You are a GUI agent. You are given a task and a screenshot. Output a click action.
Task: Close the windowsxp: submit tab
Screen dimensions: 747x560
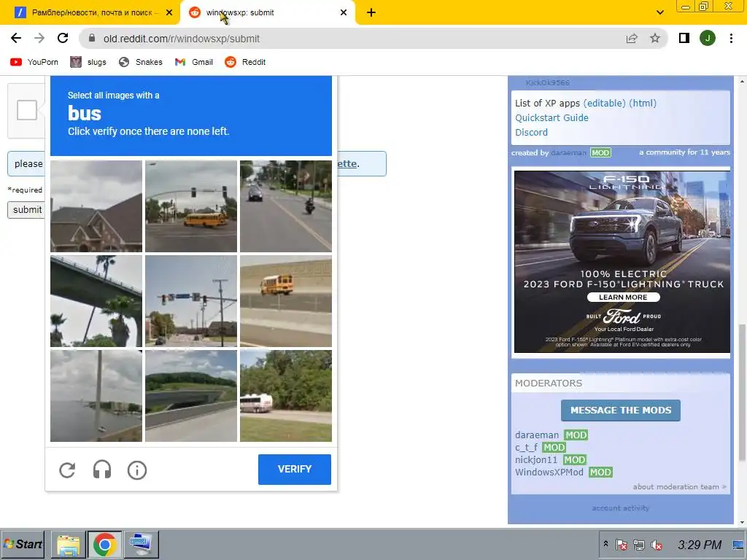click(x=344, y=12)
